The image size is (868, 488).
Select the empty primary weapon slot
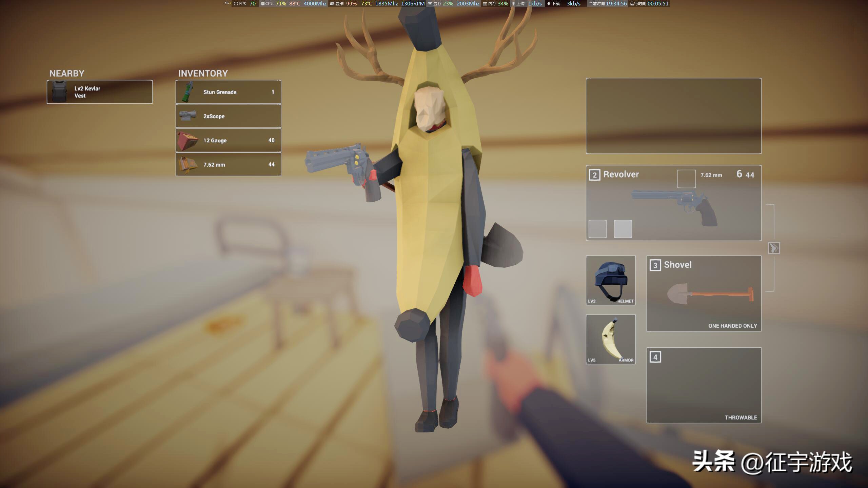673,116
